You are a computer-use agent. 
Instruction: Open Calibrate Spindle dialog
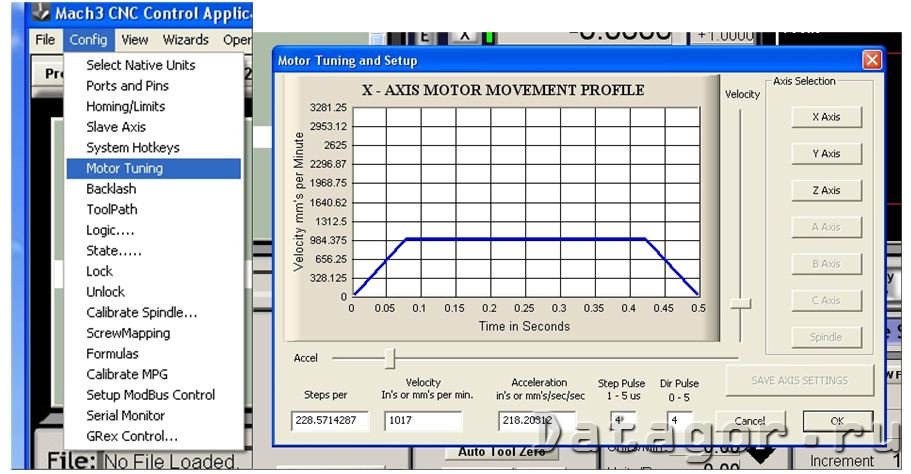tap(153, 313)
